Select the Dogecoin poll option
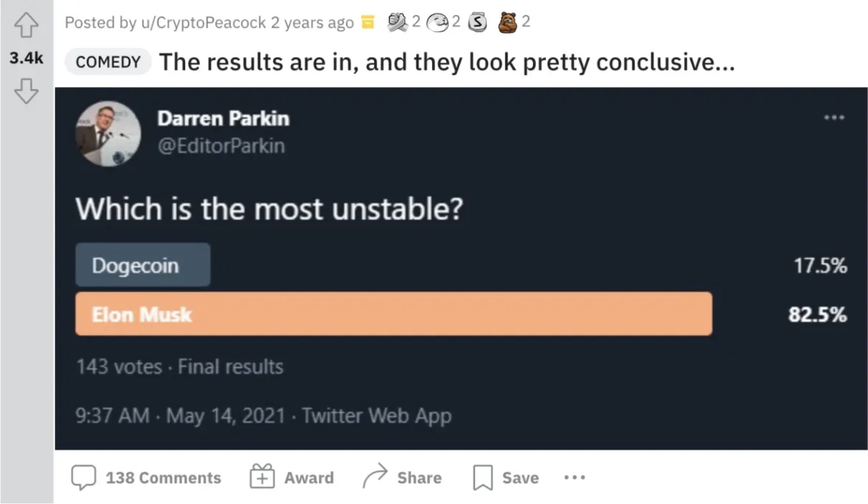This screenshot has height=504, width=868. click(x=143, y=265)
